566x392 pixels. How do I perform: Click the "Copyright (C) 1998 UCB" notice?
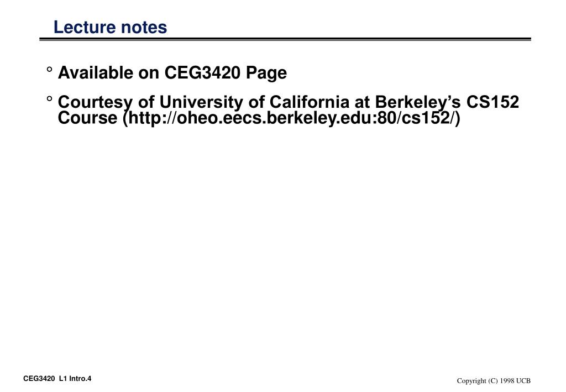pyautogui.click(x=494, y=381)
